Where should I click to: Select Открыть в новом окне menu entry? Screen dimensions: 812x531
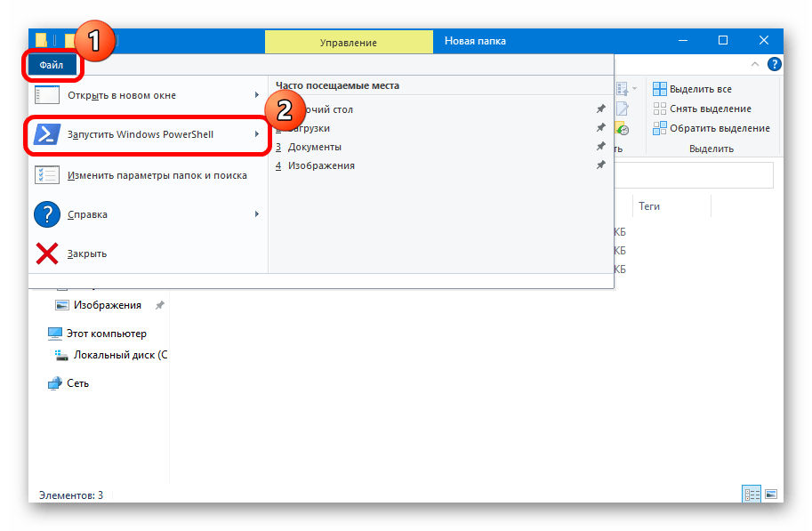click(x=148, y=95)
